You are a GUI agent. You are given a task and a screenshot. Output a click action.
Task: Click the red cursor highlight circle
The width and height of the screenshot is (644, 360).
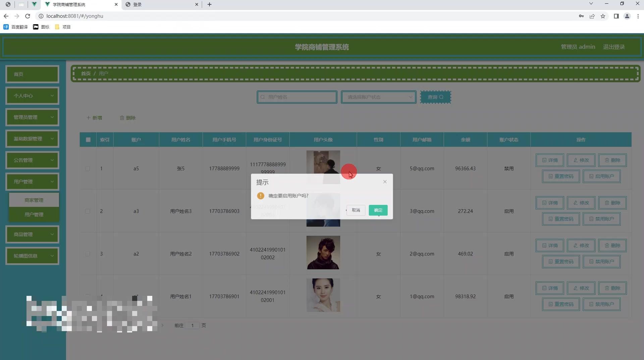tap(349, 172)
